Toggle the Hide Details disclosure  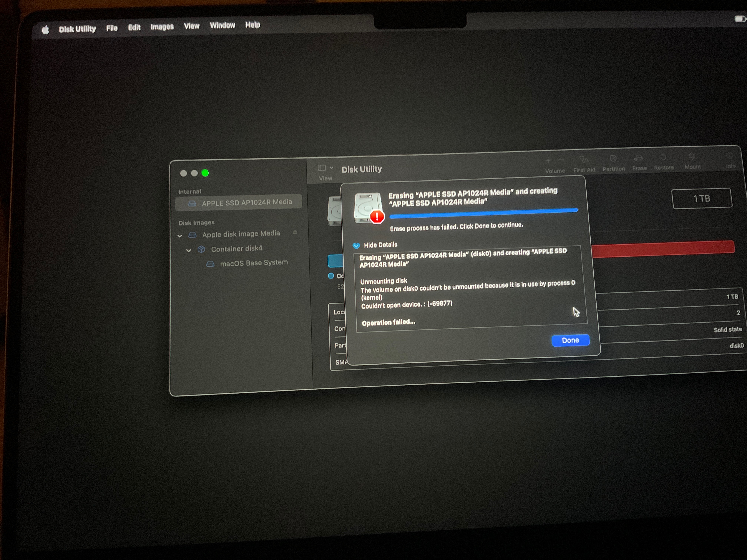(x=356, y=245)
